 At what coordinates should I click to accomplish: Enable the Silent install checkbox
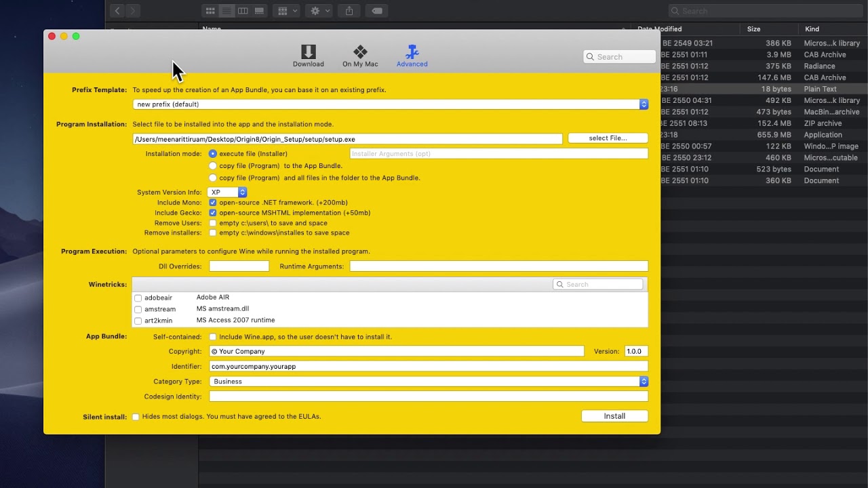[136, 417]
